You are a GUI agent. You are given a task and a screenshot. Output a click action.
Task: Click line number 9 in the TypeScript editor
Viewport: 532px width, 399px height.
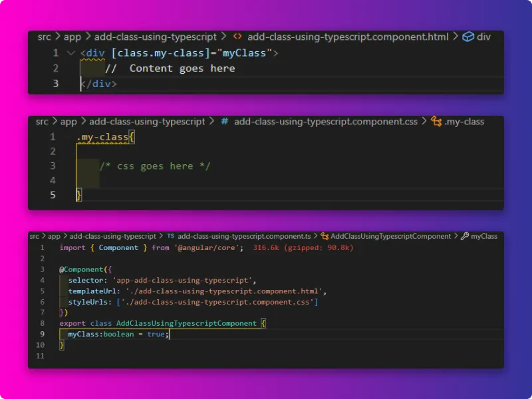click(41, 334)
